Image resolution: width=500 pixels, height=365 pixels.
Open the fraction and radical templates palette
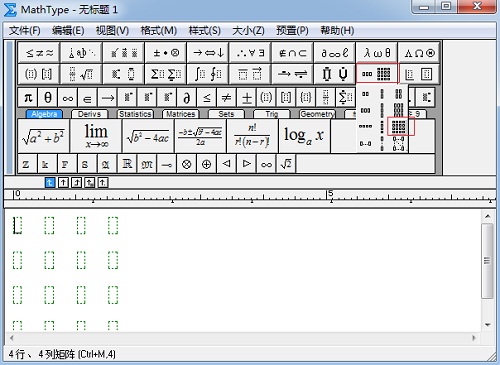point(82,74)
